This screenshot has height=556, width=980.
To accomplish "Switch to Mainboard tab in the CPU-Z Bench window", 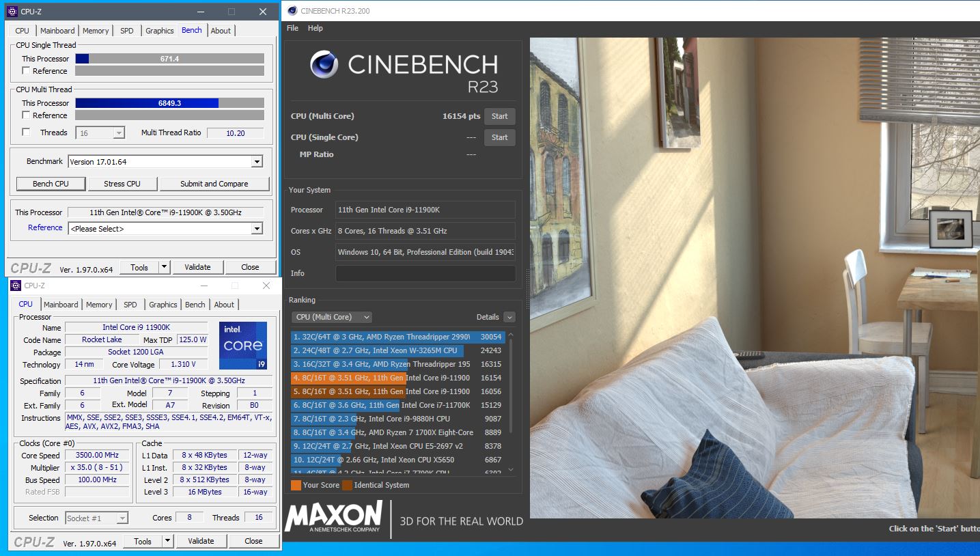I will 57,31.
